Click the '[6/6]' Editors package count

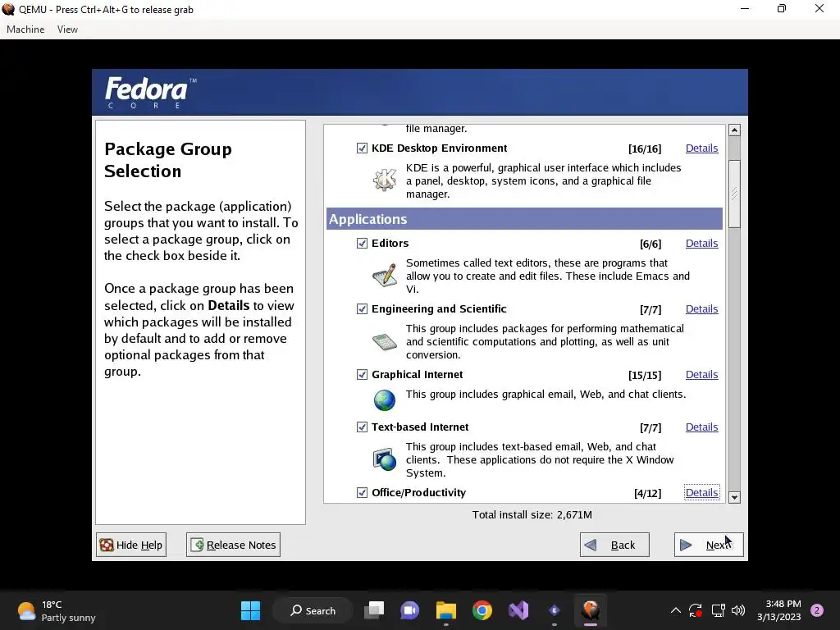point(651,244)
